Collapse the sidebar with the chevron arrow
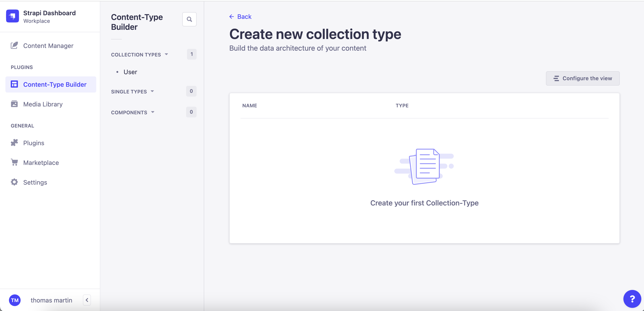This screenshot has width=644, height=311. coord(87,300)
